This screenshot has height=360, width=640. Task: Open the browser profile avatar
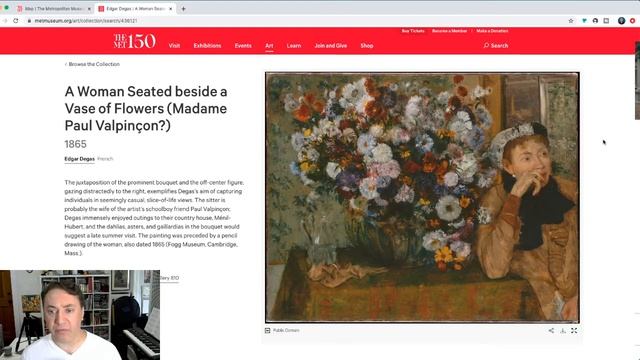click(x=621, y=21)
